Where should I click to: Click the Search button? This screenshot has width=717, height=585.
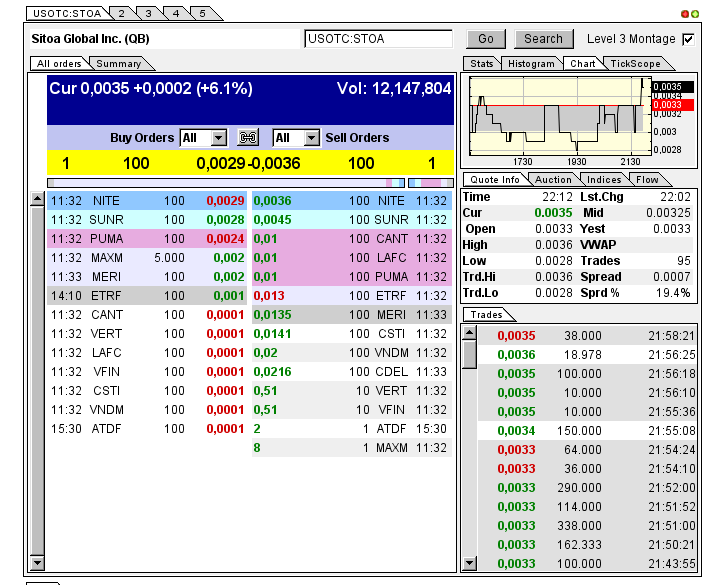(544, 39)
